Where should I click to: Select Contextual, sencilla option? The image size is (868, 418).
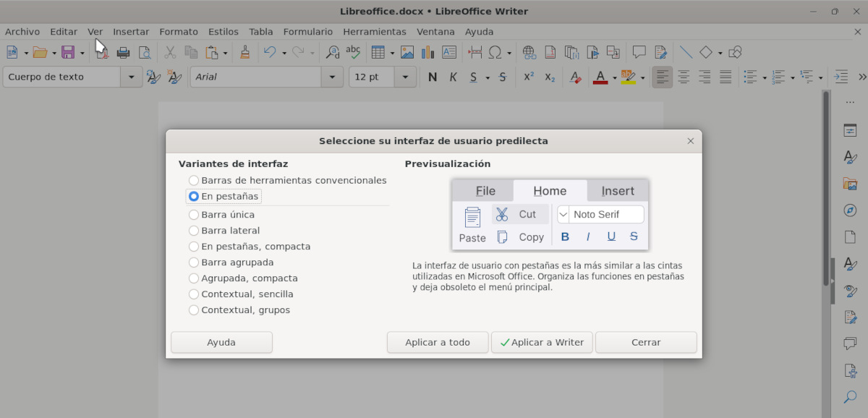pos(241,294)
